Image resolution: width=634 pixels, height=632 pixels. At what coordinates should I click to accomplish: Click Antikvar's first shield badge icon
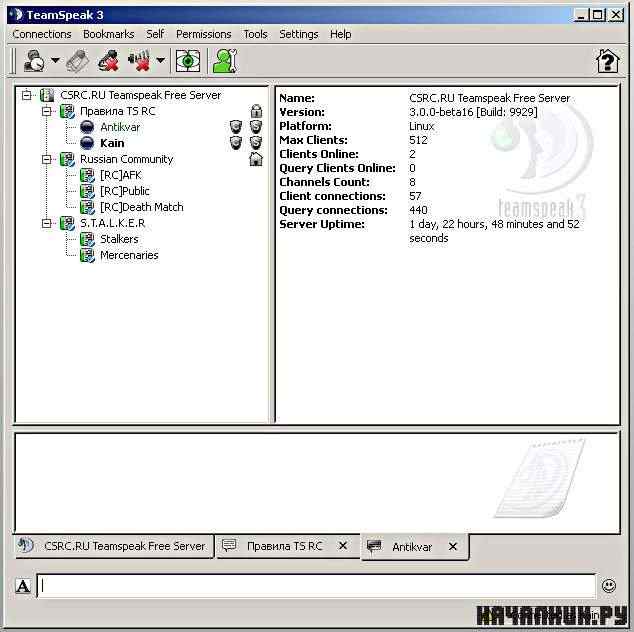tap(236, 127)
